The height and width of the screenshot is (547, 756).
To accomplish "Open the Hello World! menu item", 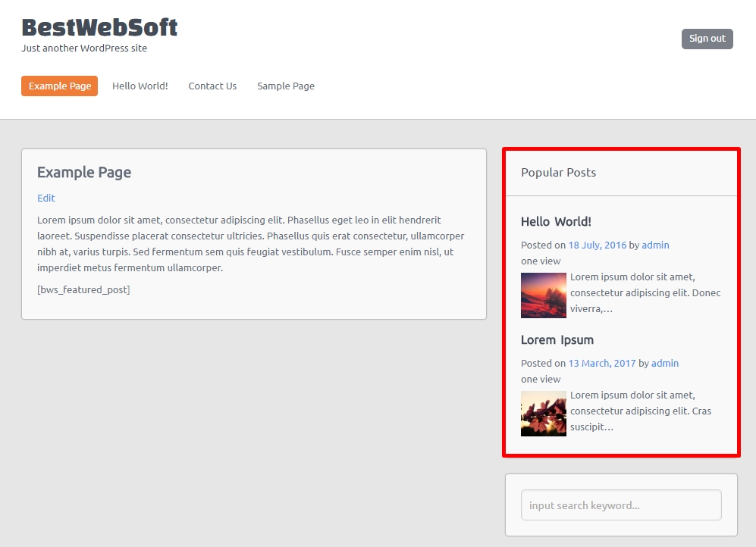I will coord(140,86).
